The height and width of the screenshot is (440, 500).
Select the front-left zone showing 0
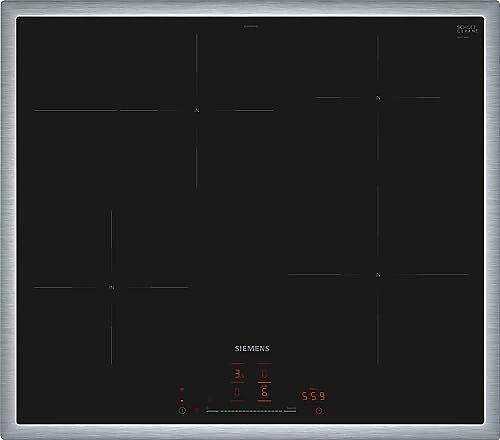click(237, 392)
